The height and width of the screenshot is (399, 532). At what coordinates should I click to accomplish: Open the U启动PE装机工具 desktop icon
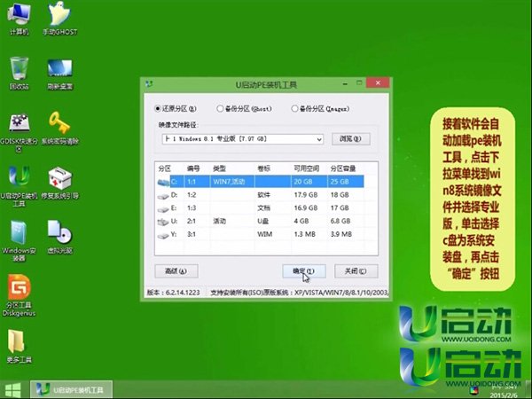pos(19,186)
